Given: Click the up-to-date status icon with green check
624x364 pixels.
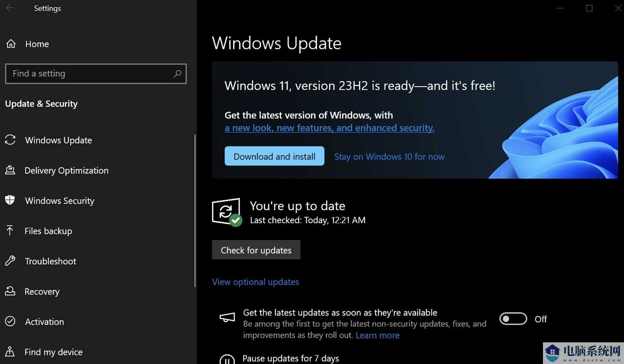Looking at the screenshot, I should coord(227,212).
